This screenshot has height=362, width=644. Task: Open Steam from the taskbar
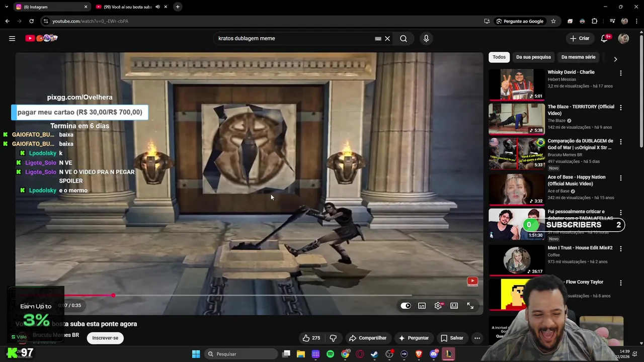374,354
